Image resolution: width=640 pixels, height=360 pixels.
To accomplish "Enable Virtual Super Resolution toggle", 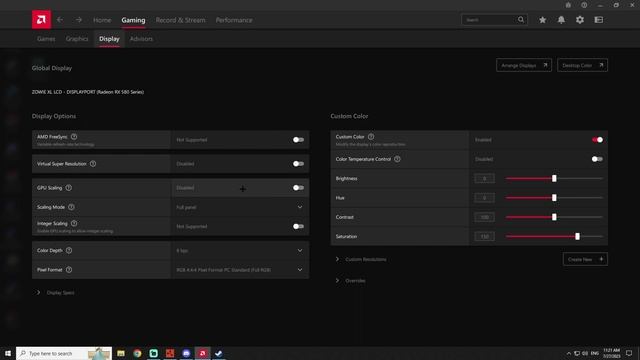I will pyautogui.click(x=298, y=164).
